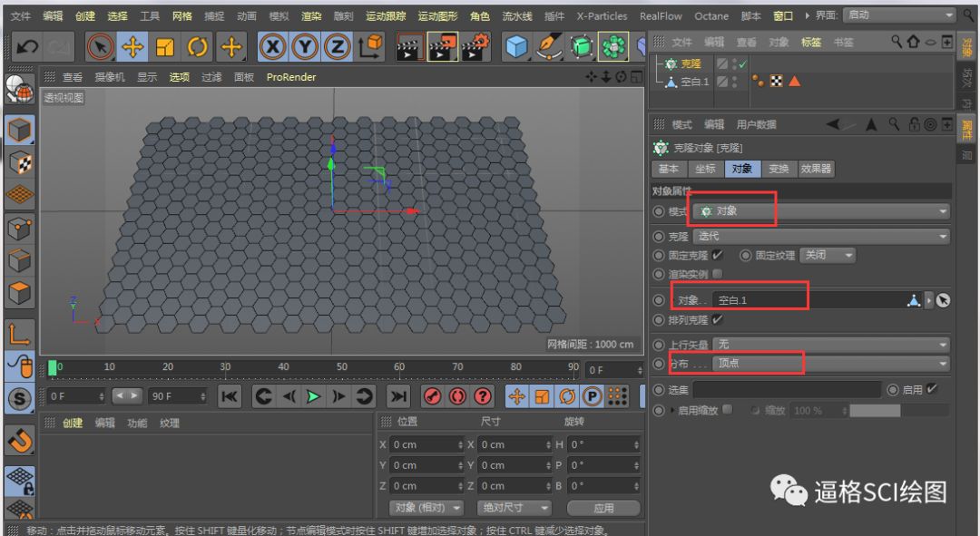Image resolution: width=980 pixels, height=536 pixels.
Task: Click position X field showing 0 cm
Action: pos(426,444)
